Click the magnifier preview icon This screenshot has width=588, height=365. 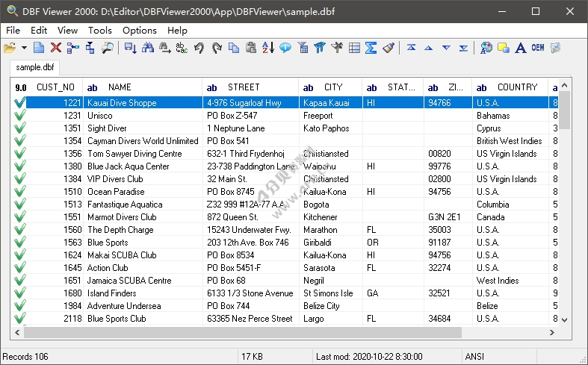(x=108, y=48)
